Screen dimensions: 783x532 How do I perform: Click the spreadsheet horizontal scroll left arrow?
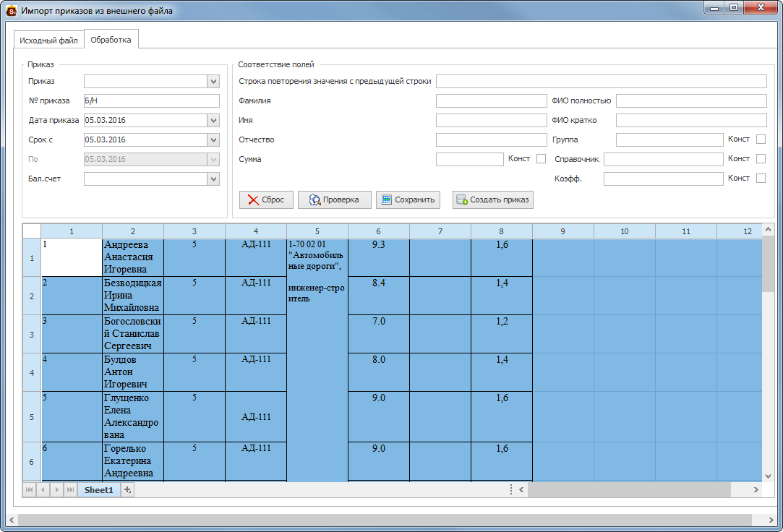(521, 490)
